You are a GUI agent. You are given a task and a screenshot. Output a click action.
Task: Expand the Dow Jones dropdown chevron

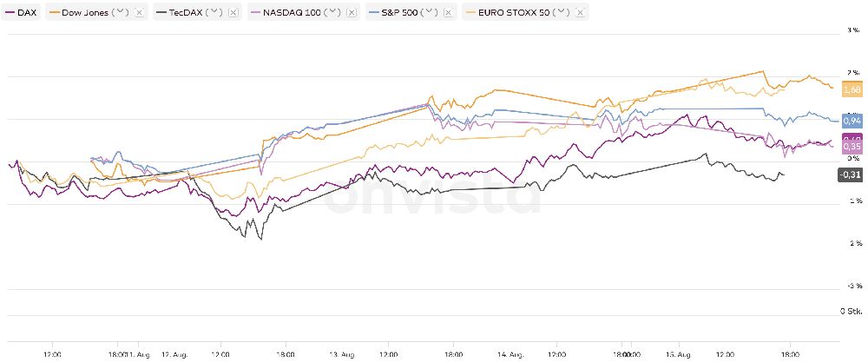pos(122,13)
